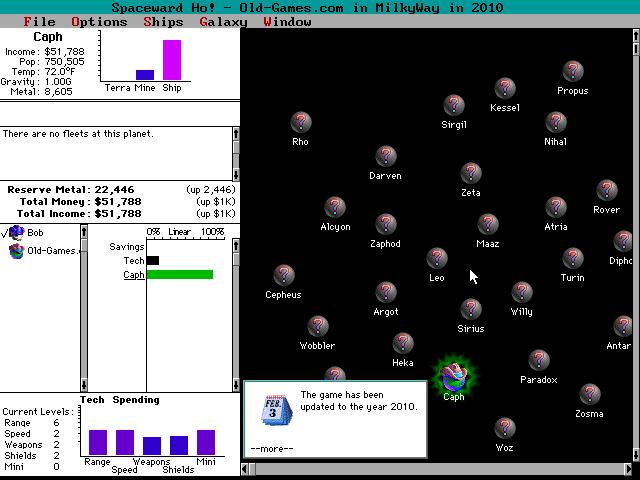Image resolution: width=640 pixels, height=480 pixels.
Task: Select the Diphda planet at right edge
Action: pyautogui.click(x=623, y=241)
